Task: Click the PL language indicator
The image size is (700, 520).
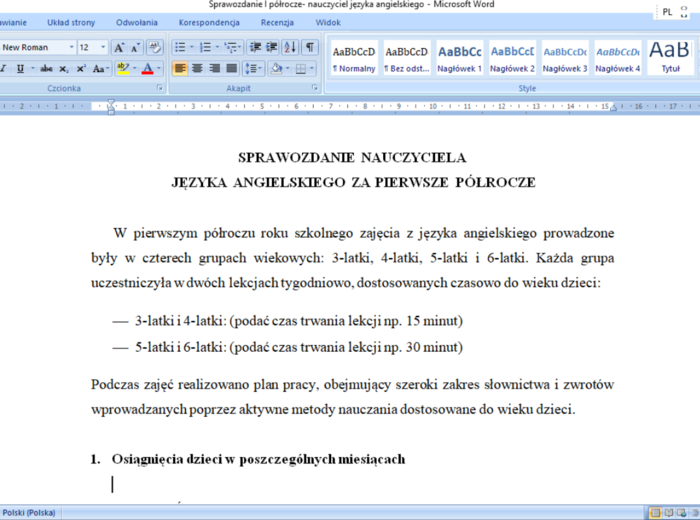Action: coord(667,12)
